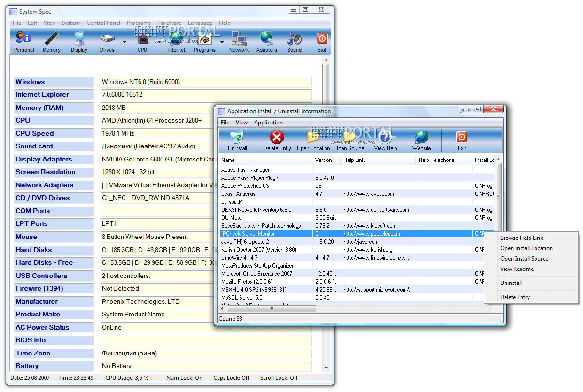Screen dimensions: 583x392
Task: Choose Uninstall from the context menu
Action: pos(511,283)
